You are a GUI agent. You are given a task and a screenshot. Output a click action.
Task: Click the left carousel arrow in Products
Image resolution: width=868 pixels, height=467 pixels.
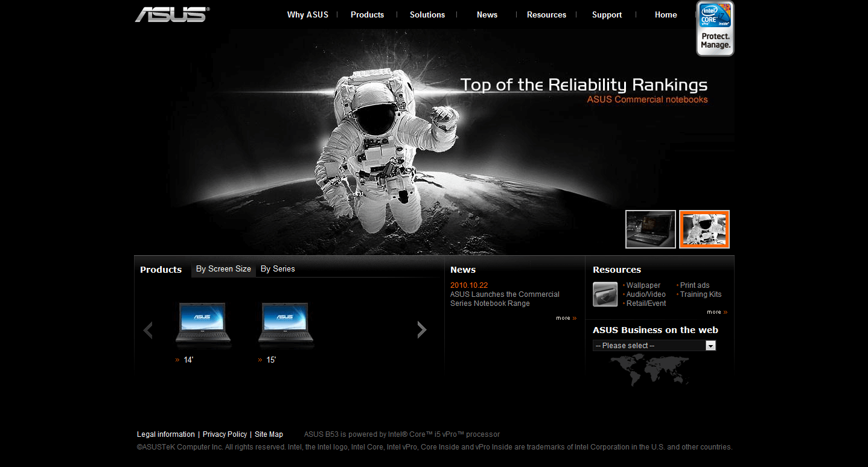pos(148,330)
